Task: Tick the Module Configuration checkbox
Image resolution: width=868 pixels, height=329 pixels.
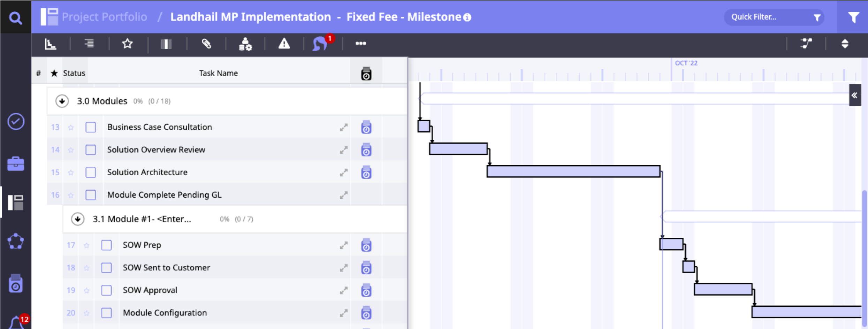Action: click(x=106, y=313)
